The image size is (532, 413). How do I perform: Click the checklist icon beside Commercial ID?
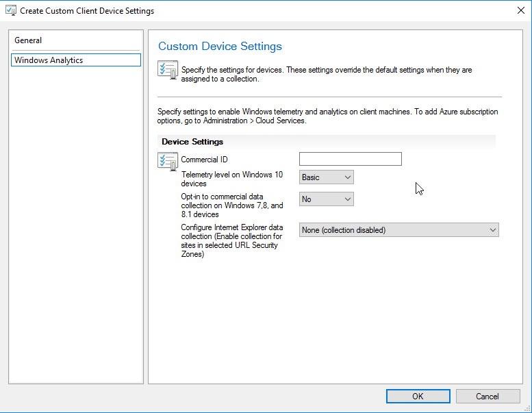(x=168, y=161)
